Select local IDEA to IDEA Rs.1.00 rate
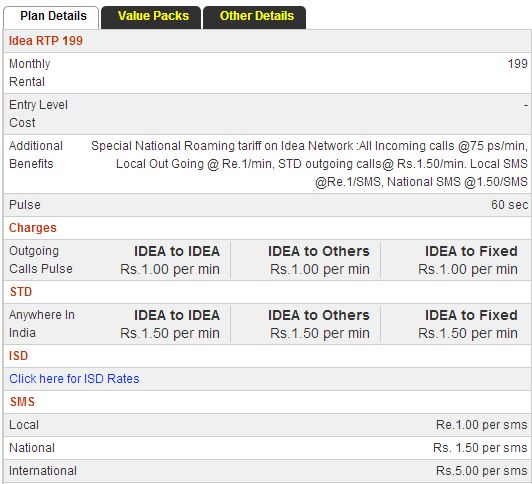 [x=170, y=269]
